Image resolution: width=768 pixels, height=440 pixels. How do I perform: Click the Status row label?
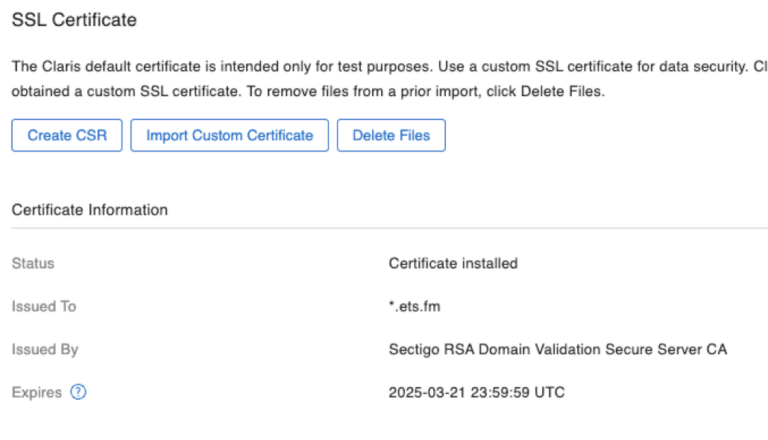click(33, 264)
